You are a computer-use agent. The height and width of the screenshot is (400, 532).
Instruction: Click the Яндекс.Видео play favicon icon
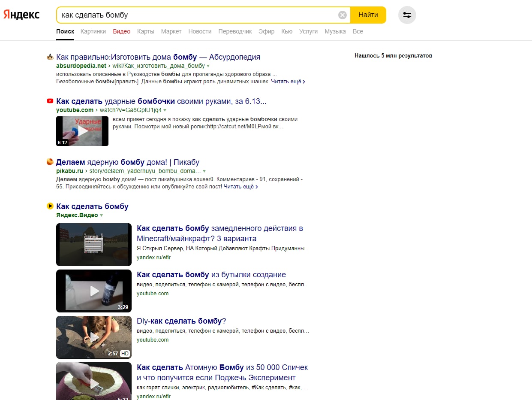pos(50,206)
